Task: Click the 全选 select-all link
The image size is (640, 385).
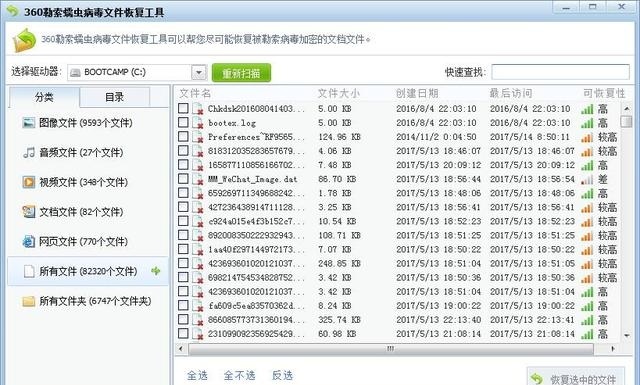Action: (x=197, y=375)
